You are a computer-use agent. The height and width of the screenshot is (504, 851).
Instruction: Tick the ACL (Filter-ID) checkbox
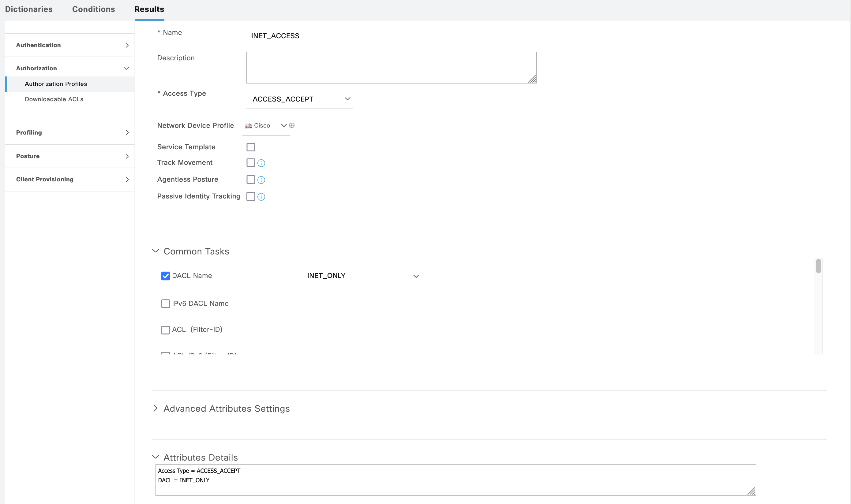[x=166, y=330]
